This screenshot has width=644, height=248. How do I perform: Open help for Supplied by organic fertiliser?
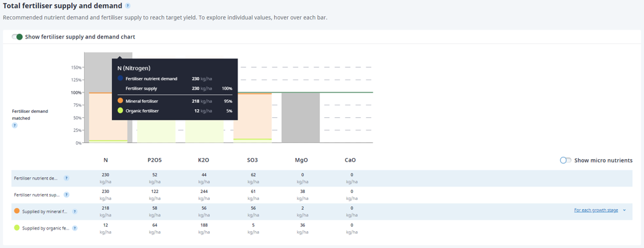point(75,228)
